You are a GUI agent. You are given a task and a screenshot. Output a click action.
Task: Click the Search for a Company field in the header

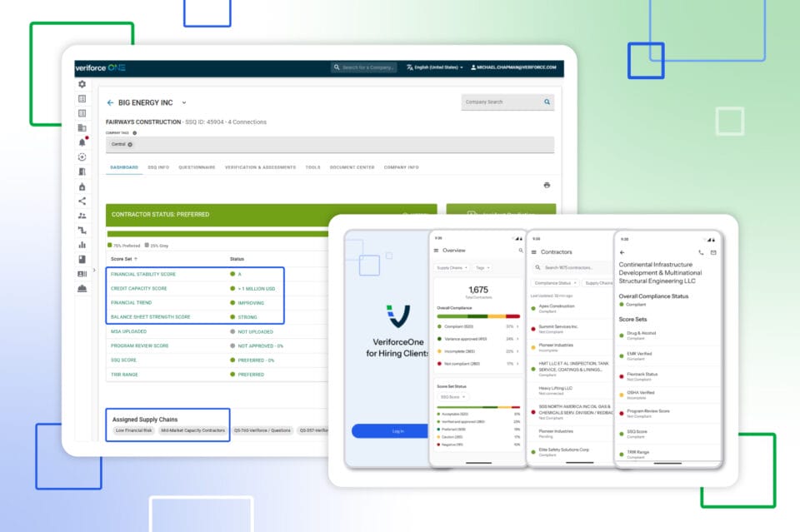click(364, 67)
